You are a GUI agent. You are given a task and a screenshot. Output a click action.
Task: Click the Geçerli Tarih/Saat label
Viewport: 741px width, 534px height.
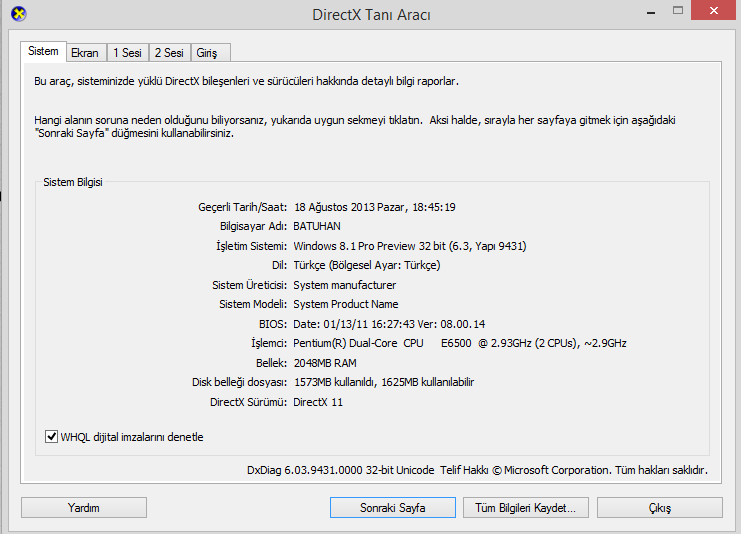pyautogui.click(x=242, y=207)
